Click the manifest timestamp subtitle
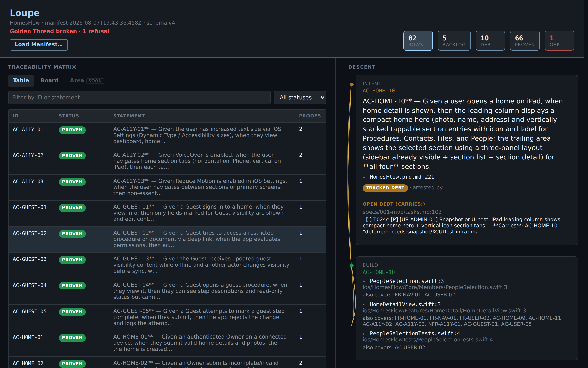Image resolution: width=588 pixels, height=368 pixels. (x=92, y=23)
